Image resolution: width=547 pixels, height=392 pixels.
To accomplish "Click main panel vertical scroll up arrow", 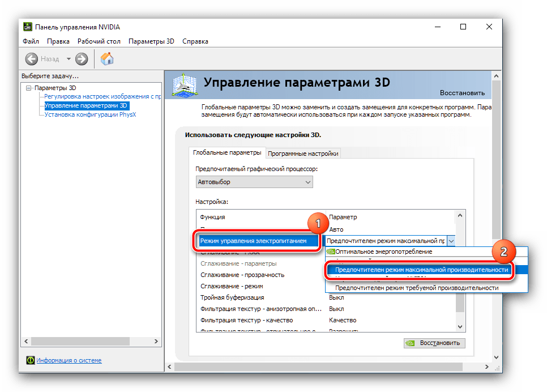I will [497, 76].
